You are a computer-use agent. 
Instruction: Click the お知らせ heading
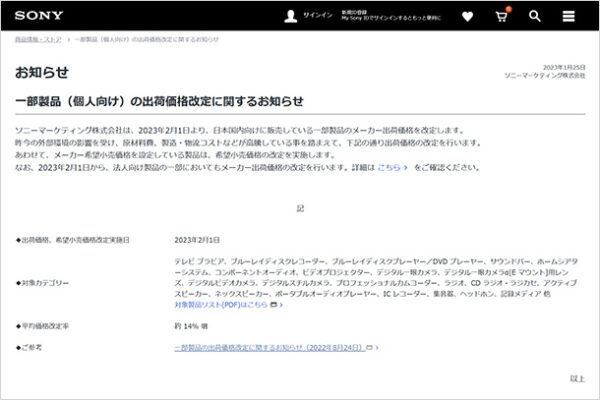pos(42,72)
